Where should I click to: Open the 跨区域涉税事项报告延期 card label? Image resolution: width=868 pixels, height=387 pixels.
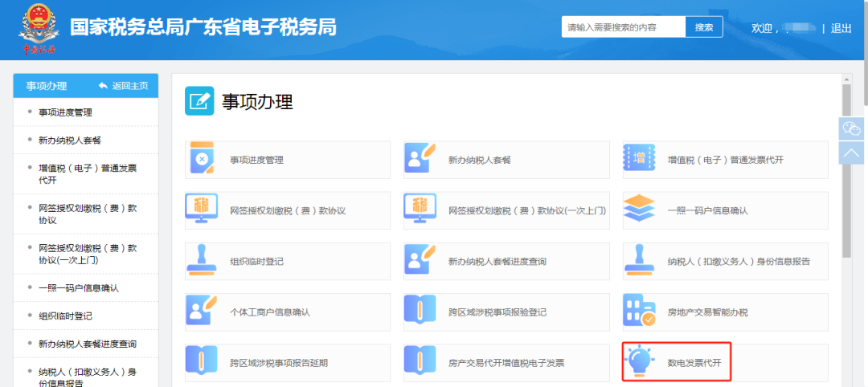click(x=279, y=364)
